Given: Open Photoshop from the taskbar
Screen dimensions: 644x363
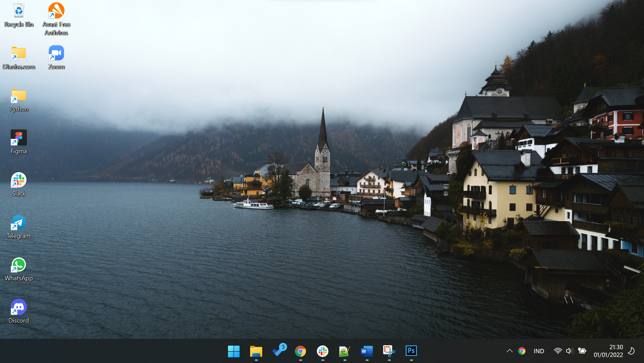Looking at the screenshot, I should point(411,351).
